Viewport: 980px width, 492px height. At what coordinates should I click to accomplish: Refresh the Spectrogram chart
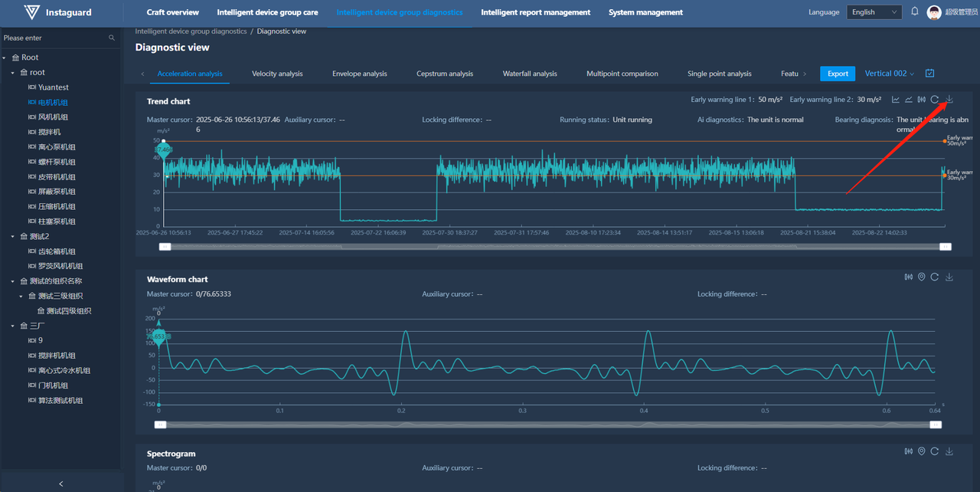point(935,452)
